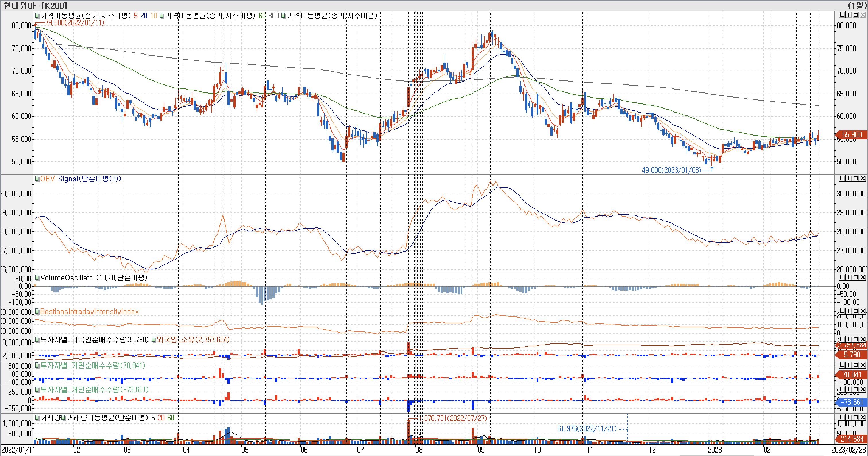Click the 현대위아-[K200] chart title
Viewport: 868px width, 456px height.
[35, 5]
